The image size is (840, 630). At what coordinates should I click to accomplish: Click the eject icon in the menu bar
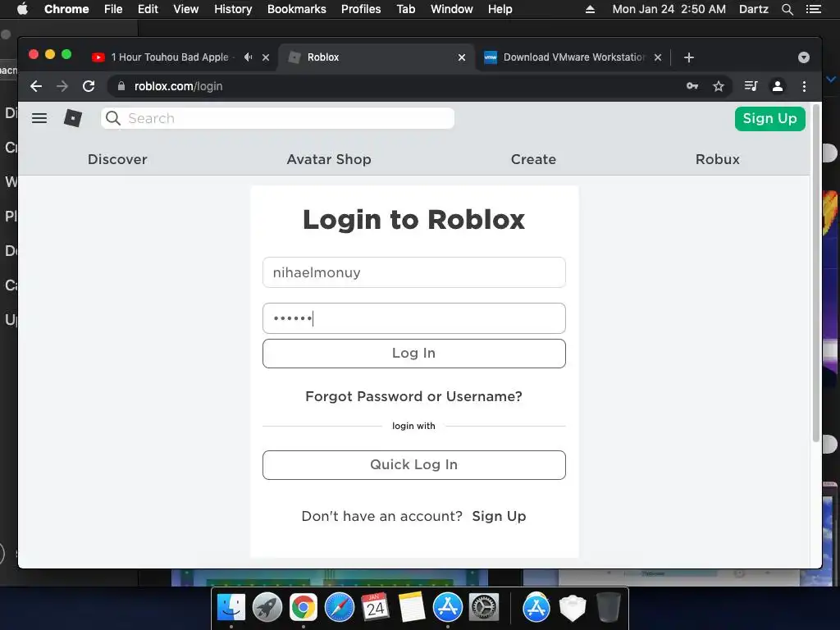point(590,9)
